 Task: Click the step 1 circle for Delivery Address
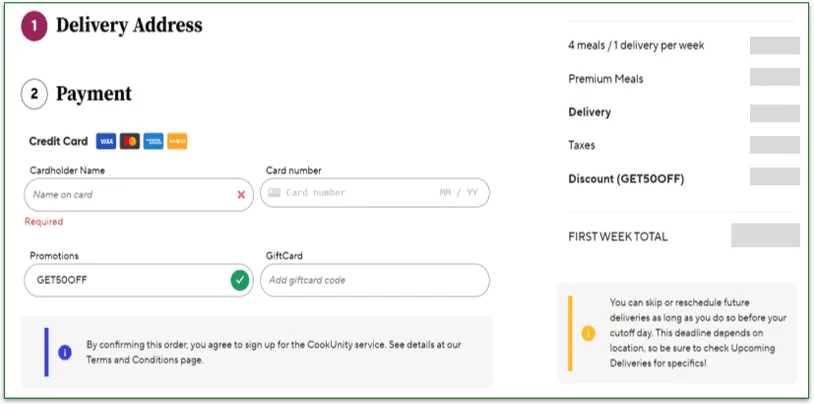tap(34, 26)
